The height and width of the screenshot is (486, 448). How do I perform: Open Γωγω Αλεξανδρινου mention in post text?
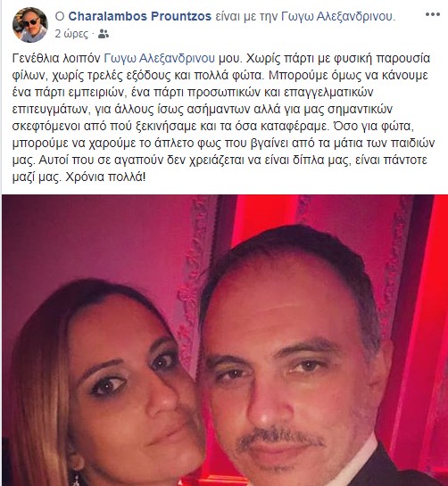(159, 58)
